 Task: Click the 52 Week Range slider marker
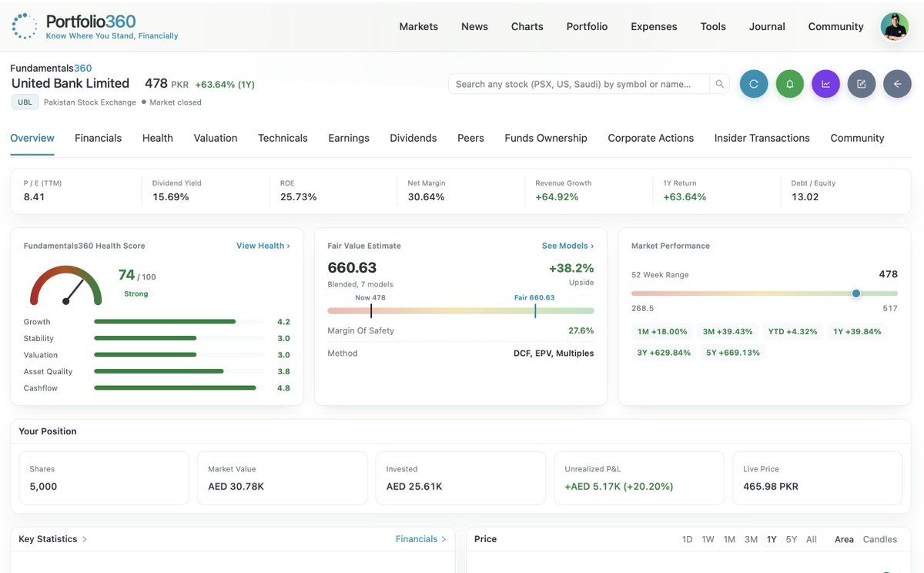(x=856, y=293)
